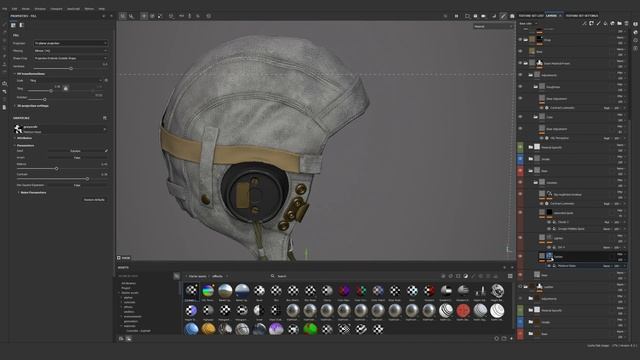Click top icon in right dock strip
This screenshot has height=360, width=640.
pyautogui.click(x=636, y=24)
